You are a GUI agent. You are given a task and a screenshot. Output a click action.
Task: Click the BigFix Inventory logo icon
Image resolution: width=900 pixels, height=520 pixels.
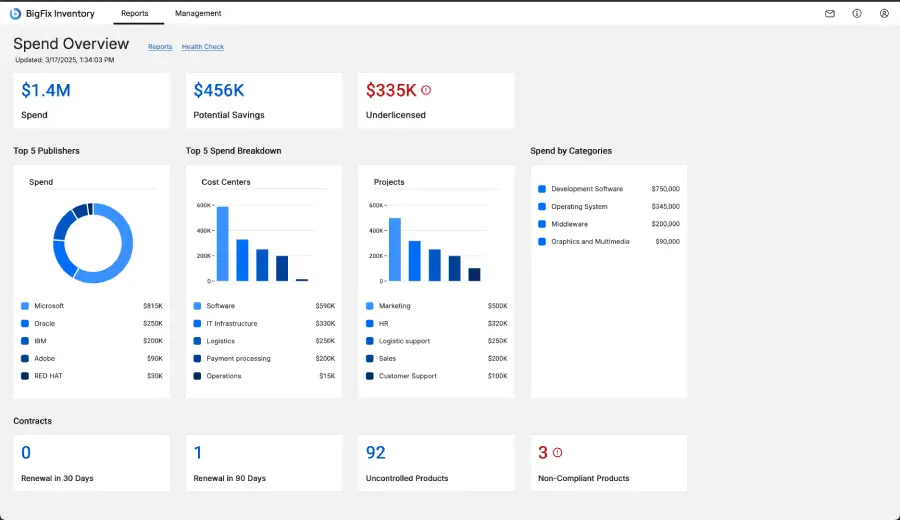15,14
